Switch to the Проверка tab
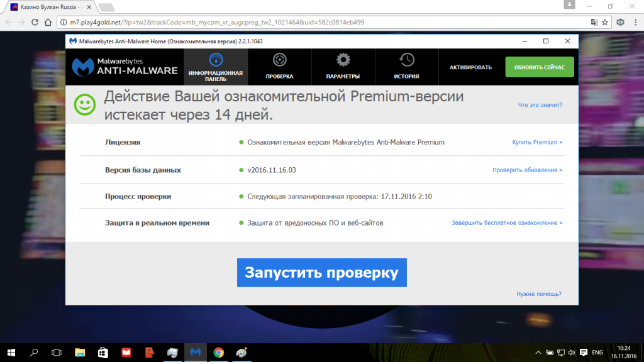644x362 pixels. coord(279,67)
